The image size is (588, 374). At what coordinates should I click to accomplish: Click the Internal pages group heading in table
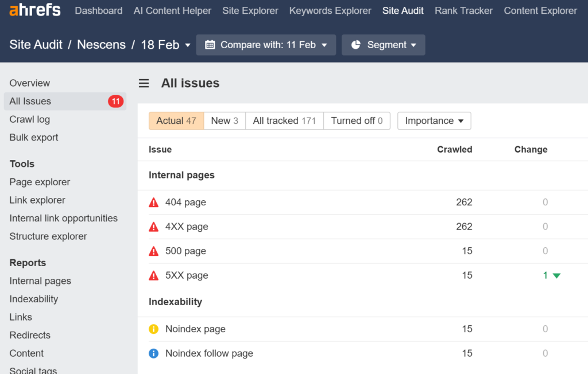tap(181, 176)
